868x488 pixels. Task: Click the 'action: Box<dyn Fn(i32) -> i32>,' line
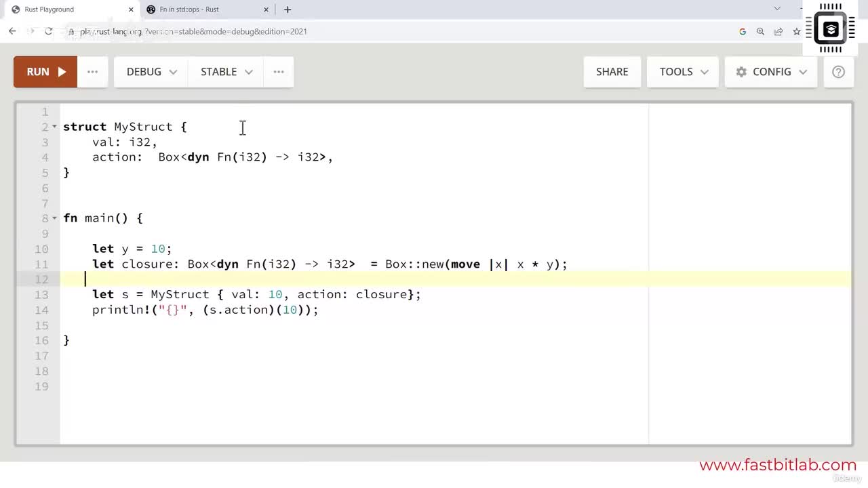pos(213,157)
